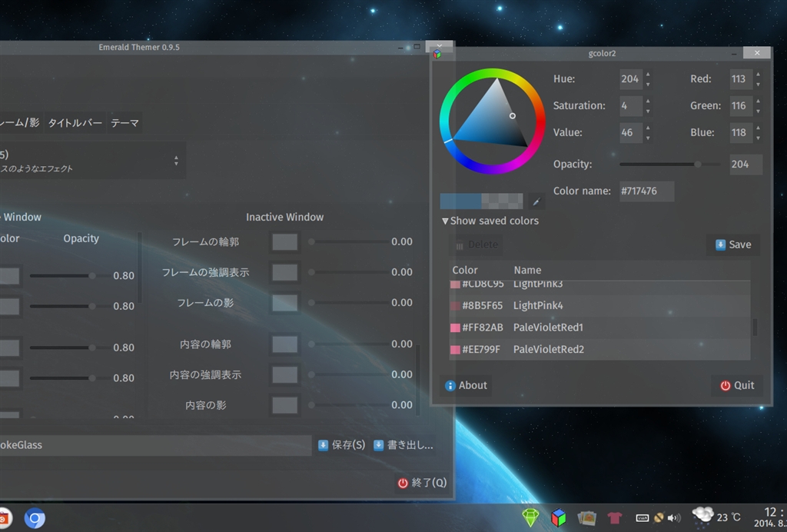The height and width of the screenshot is (532, 787).
Task: Increase the Value spinner
Action: pos(648,128)
